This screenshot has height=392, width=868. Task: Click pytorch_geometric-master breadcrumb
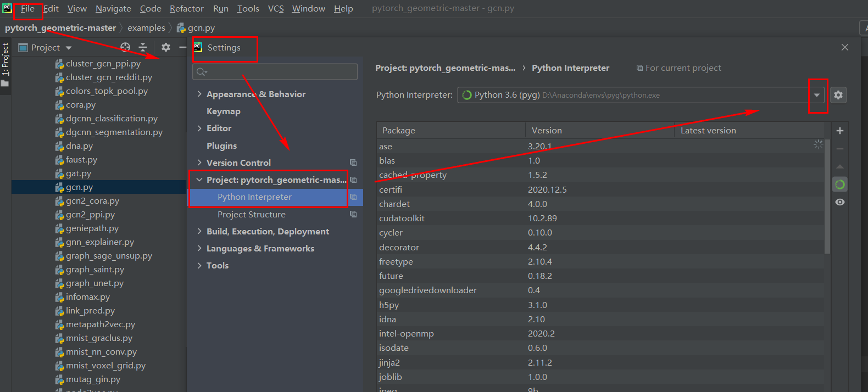pos(60,28)
